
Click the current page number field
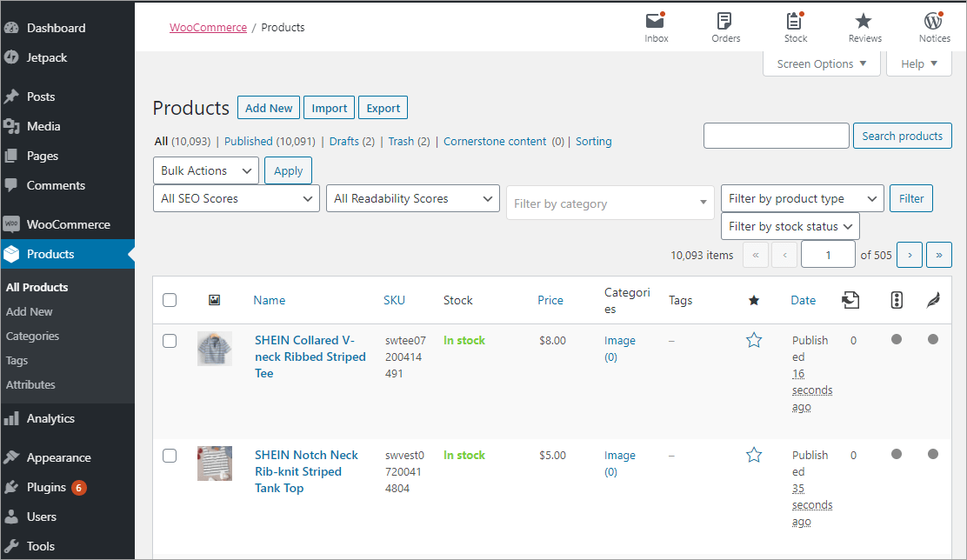coord(828,255)
